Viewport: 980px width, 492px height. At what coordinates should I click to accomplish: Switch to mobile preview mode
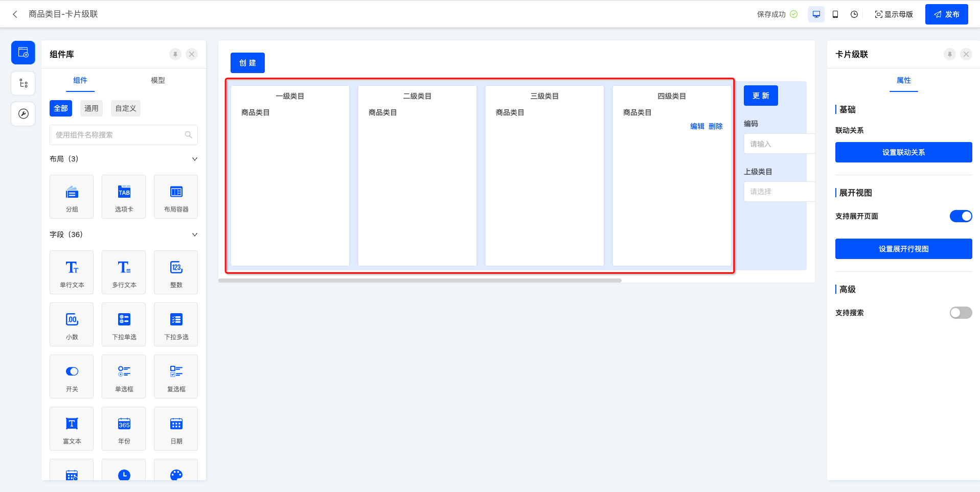(835, 14)
